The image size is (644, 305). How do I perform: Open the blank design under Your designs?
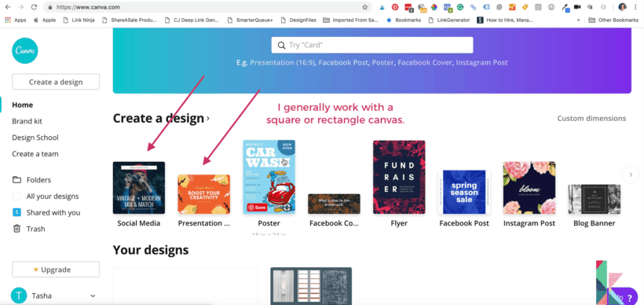click(185, 286)
